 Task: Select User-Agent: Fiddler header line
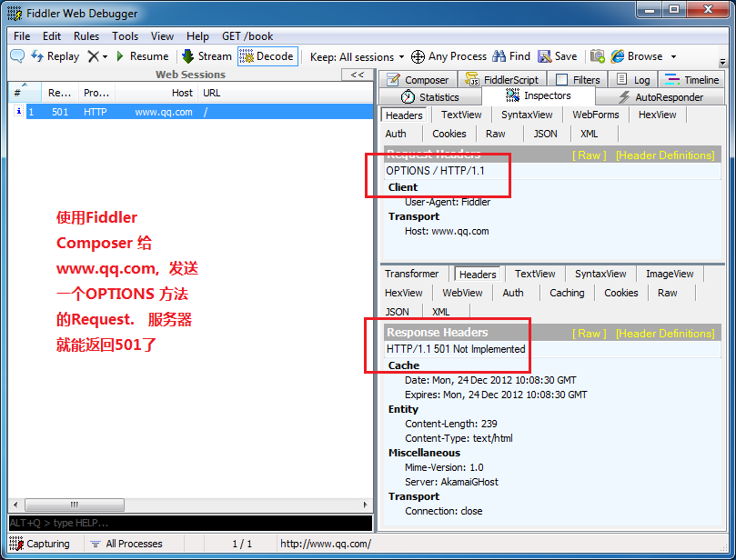[448, 202]
